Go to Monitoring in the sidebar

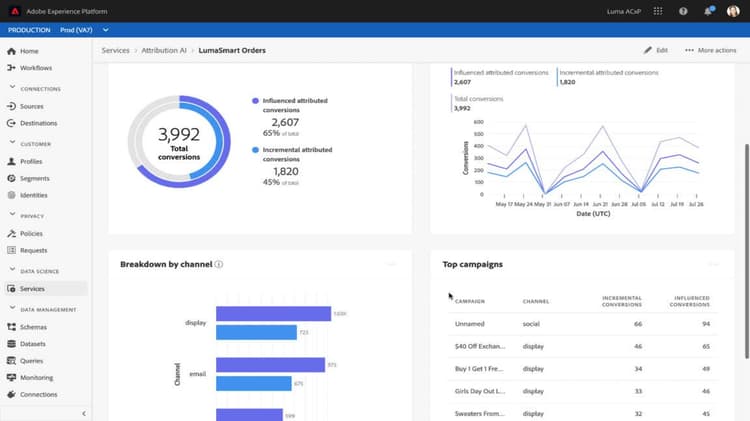coord(36,377)
